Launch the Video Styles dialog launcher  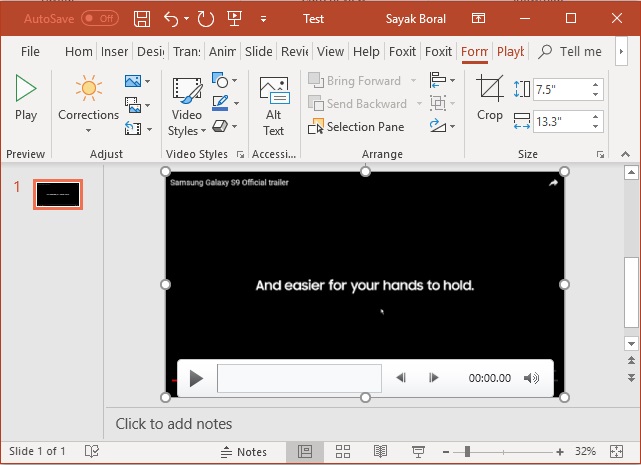240,154
